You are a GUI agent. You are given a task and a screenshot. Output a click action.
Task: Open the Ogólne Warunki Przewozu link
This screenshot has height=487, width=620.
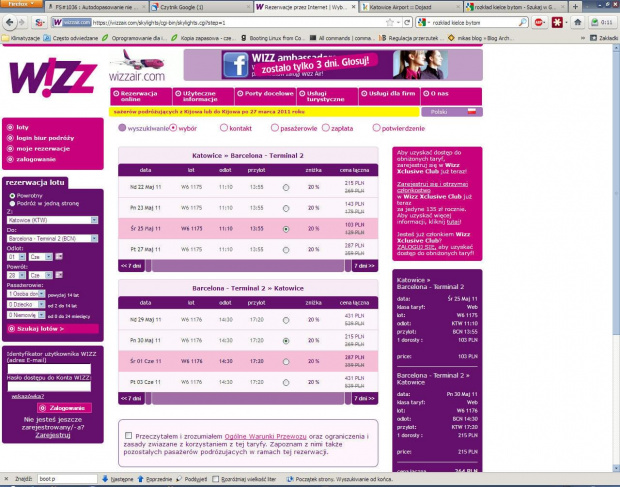(265, 436)
